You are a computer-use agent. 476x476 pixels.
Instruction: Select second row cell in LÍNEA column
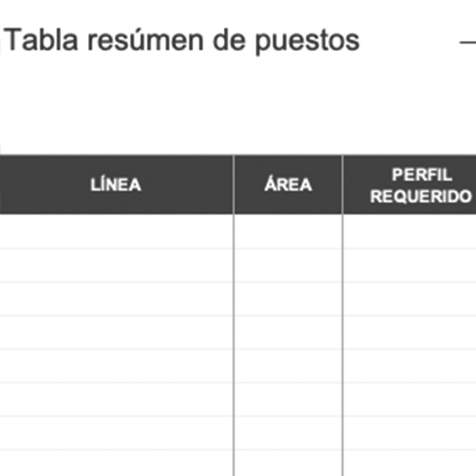tap(116, 265)
